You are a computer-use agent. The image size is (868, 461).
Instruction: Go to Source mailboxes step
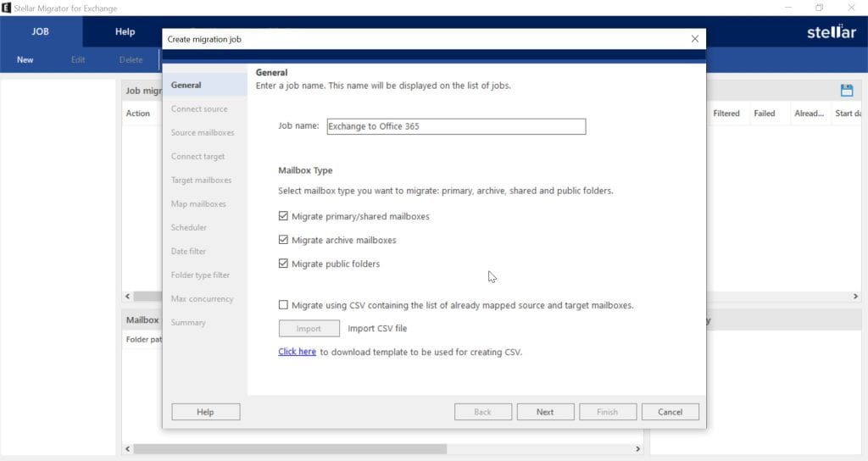point(203,133)
